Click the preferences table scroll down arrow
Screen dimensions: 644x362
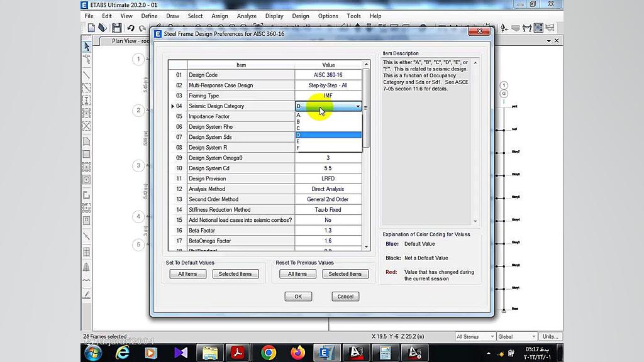pyautogui.click(x=367, y=246)
